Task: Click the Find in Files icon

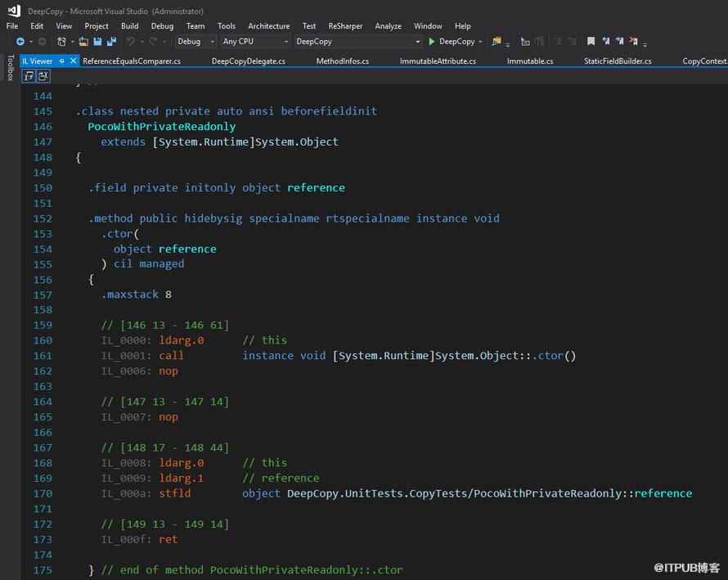Action: 497,42
